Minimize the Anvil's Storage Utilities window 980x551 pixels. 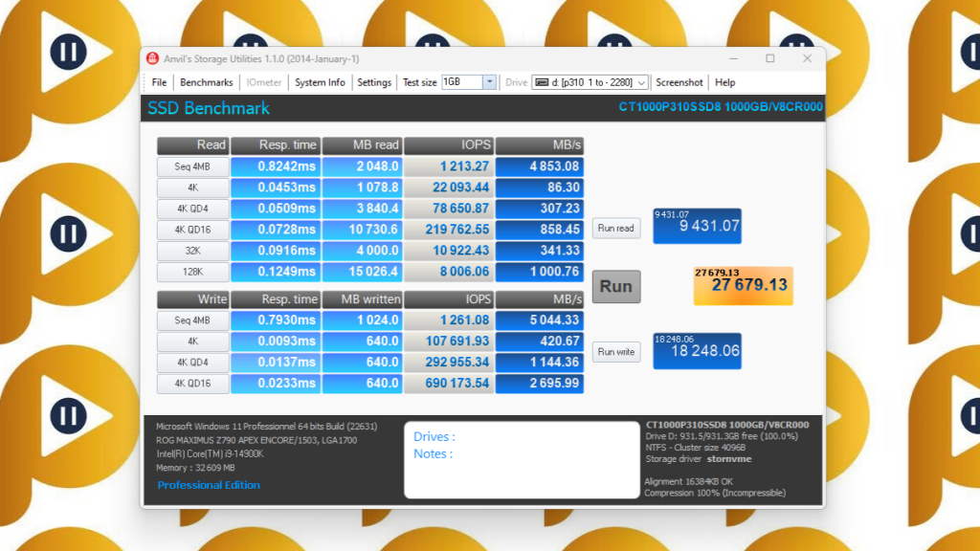coord(734,58)
